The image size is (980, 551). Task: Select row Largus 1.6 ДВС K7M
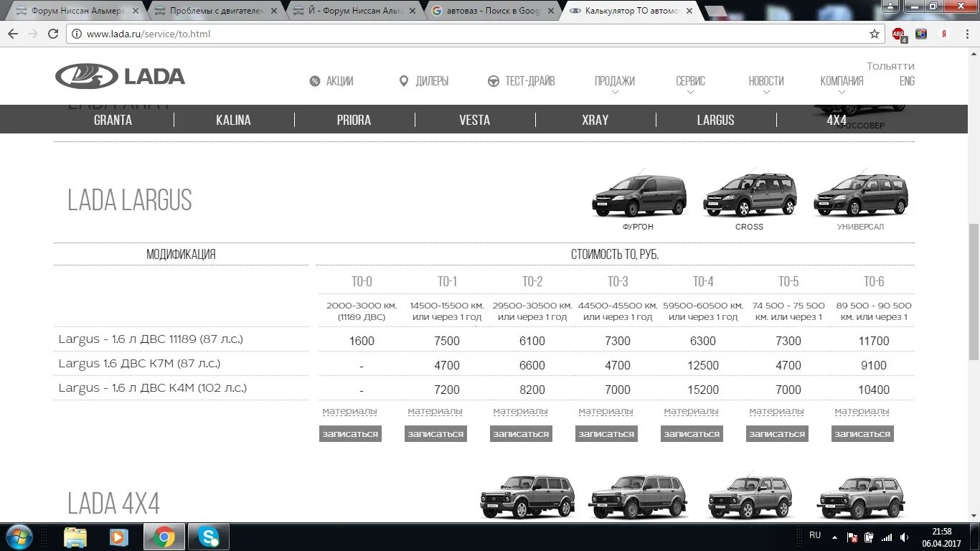484,364
